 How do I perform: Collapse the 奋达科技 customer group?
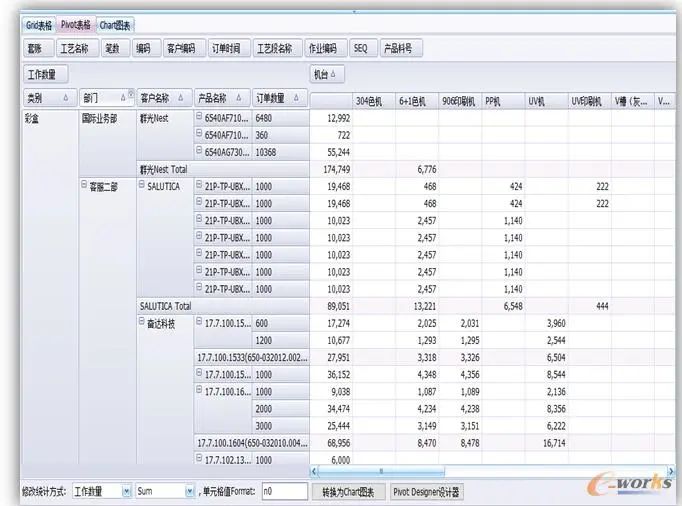[x=142, y=323]
